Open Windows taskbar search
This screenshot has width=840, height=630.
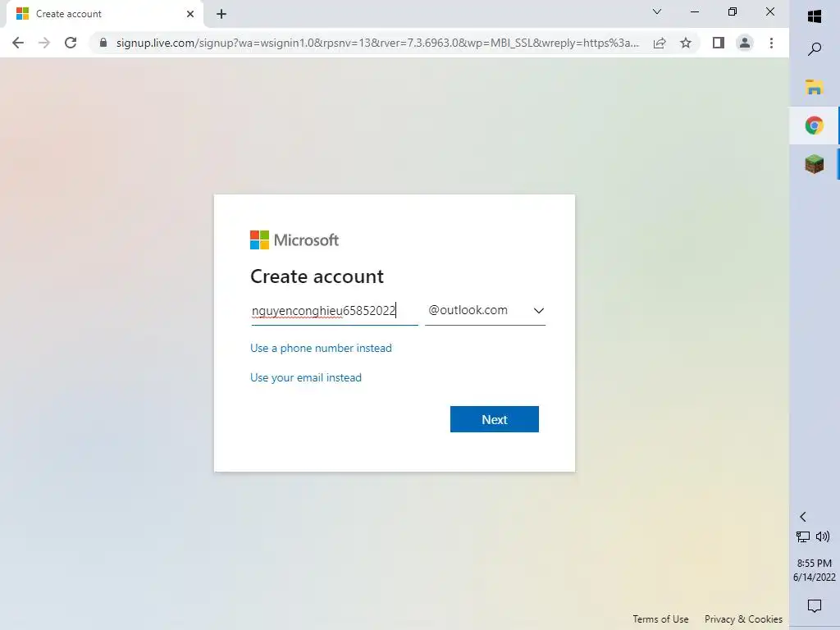815,49
